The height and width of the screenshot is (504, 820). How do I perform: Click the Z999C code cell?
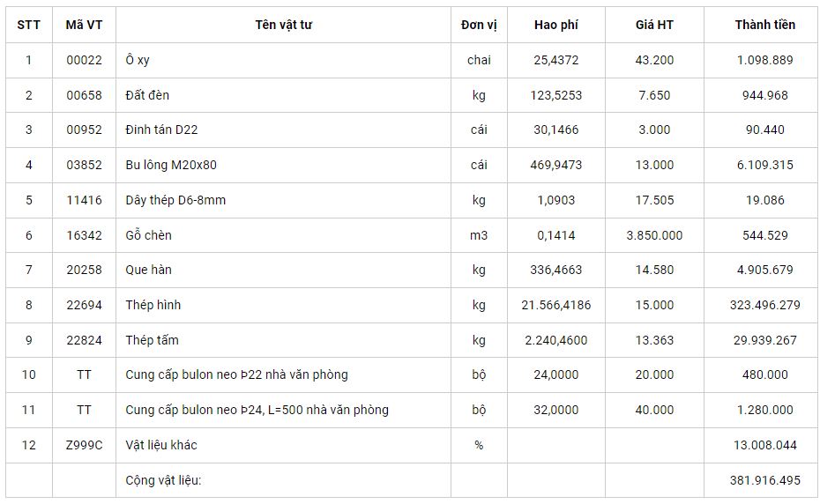(x=84, y=445)
